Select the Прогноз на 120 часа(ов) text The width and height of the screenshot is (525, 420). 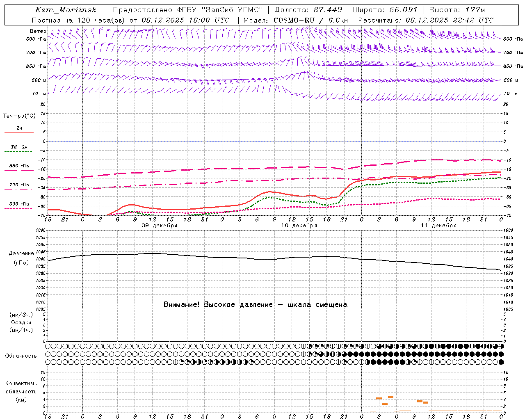click(x=79, y=20)
